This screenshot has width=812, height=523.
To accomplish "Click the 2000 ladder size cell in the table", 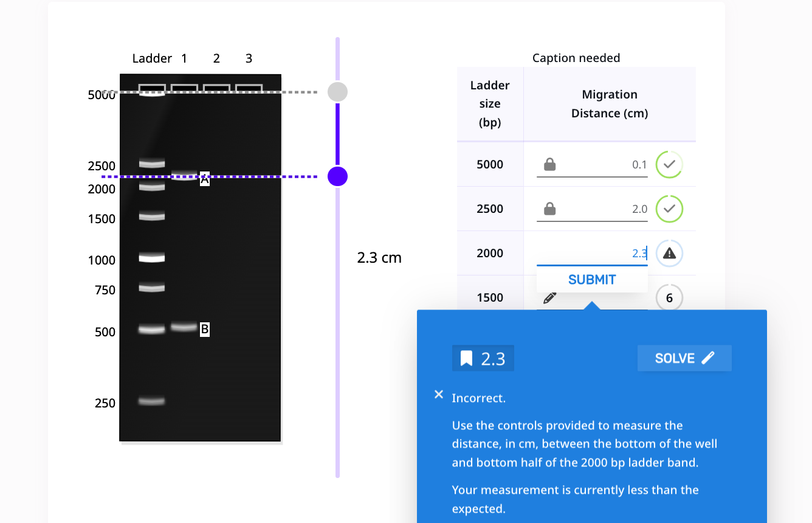I will (490, 253).
